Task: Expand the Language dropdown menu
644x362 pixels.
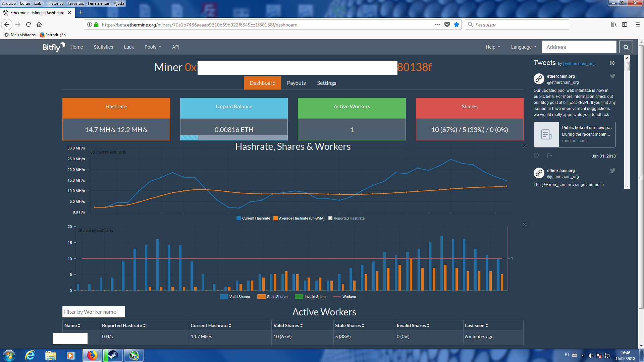Action: (524, 47)
